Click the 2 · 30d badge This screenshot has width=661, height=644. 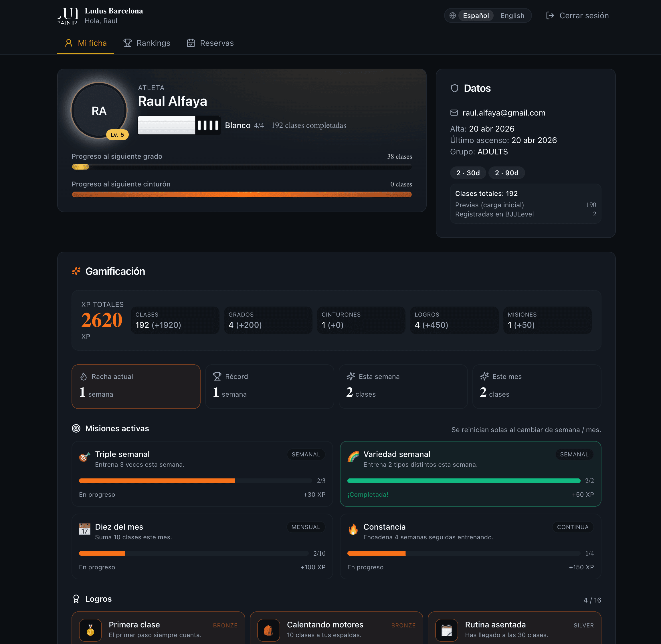tap(468, 173)
